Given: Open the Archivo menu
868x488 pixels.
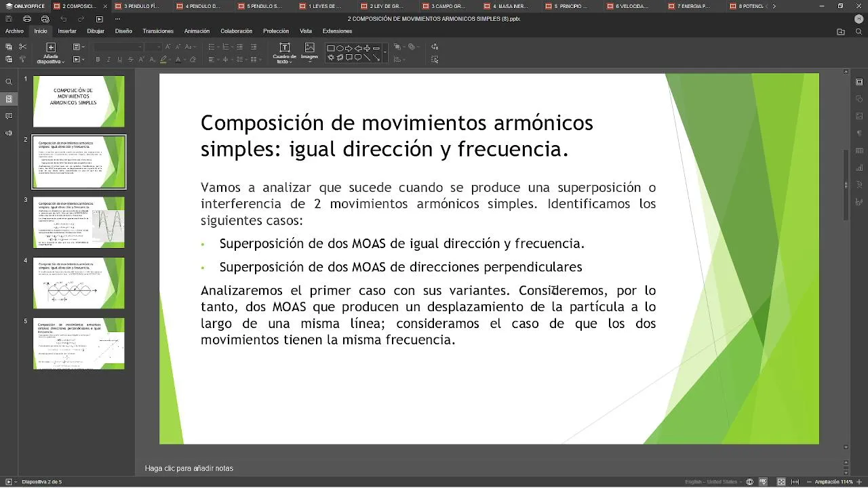Looking at the screenshot, I should 14,31.
